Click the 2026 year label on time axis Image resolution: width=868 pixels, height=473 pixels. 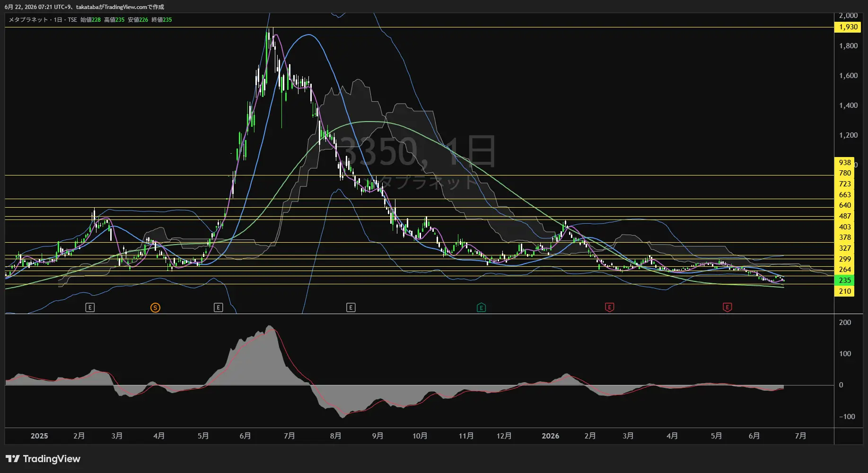[551, 436]
